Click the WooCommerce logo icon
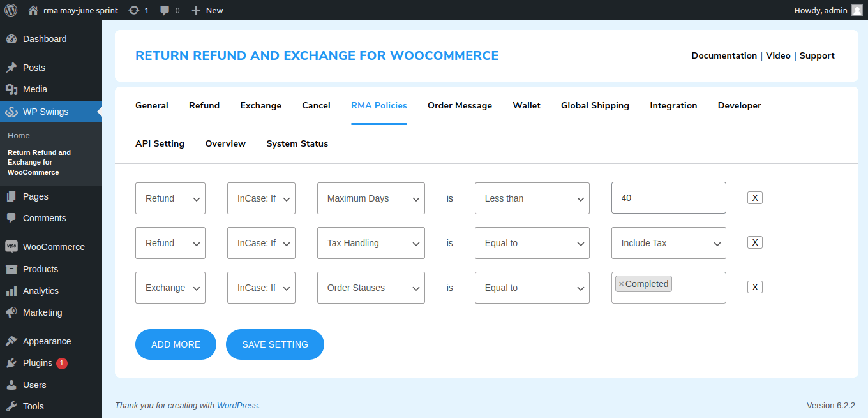This screenshot has height=419, width=868. (x=11, y=247)
